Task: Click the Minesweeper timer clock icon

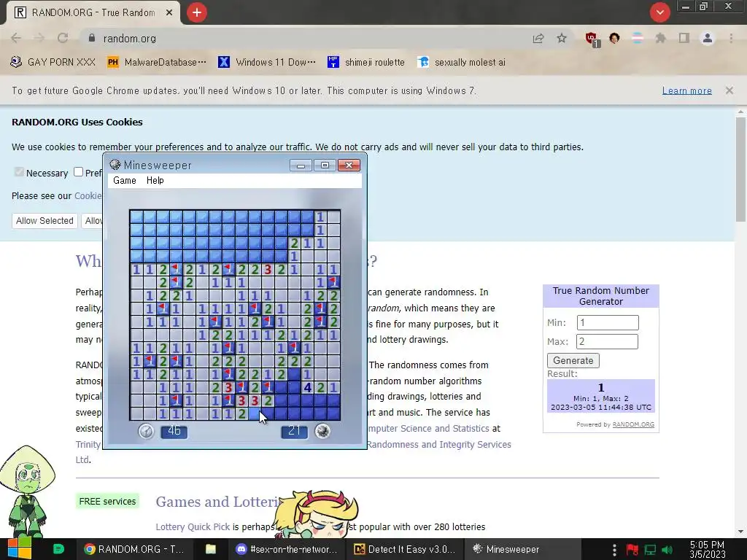Action: click(146, 431)
